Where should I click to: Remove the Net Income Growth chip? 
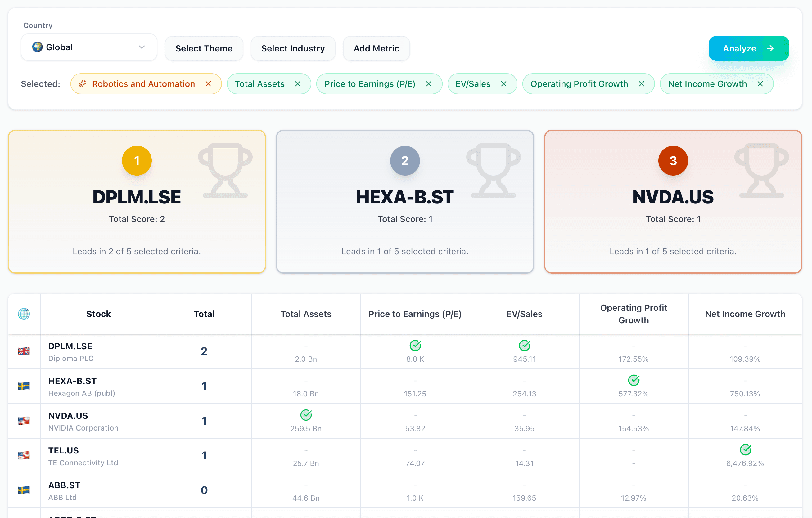pos(760,84)
